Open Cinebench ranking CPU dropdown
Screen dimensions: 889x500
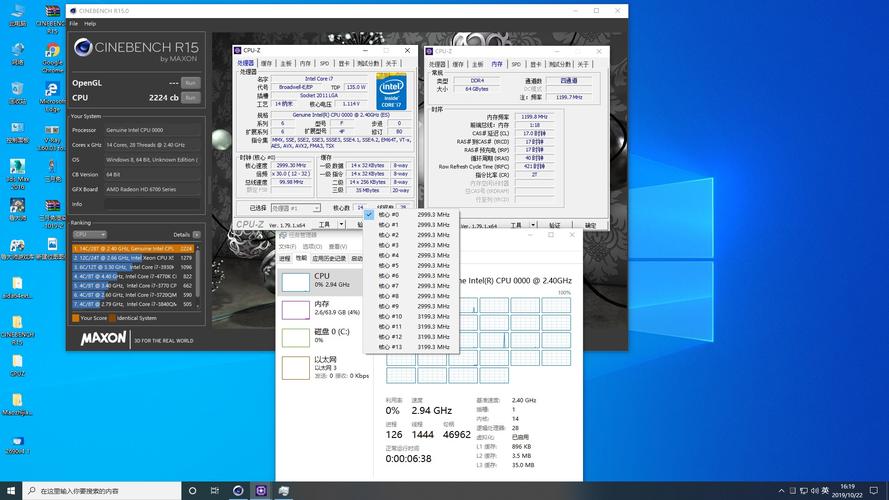(90, 235)
